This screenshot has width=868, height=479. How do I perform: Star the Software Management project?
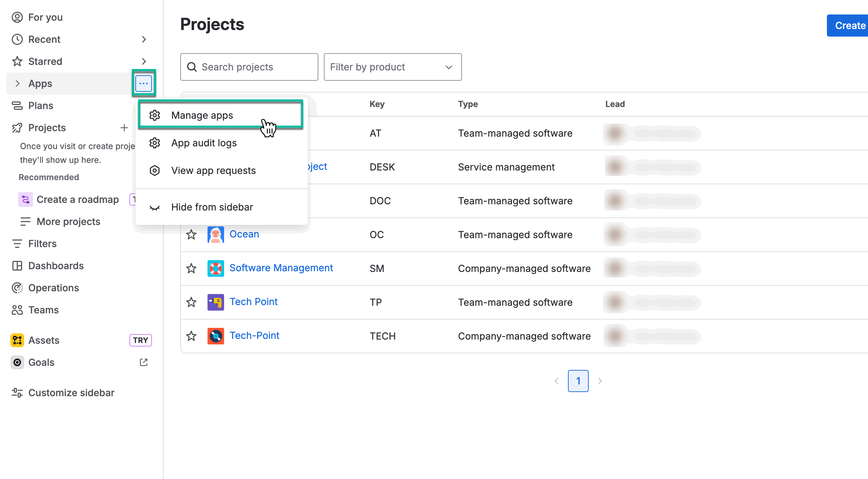point(191,268)
